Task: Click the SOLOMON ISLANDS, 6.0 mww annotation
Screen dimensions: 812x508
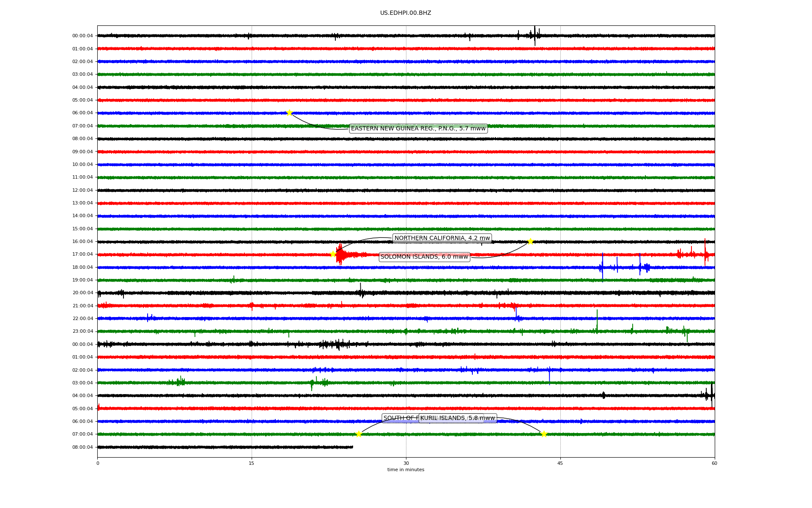Action: [424, 257]
